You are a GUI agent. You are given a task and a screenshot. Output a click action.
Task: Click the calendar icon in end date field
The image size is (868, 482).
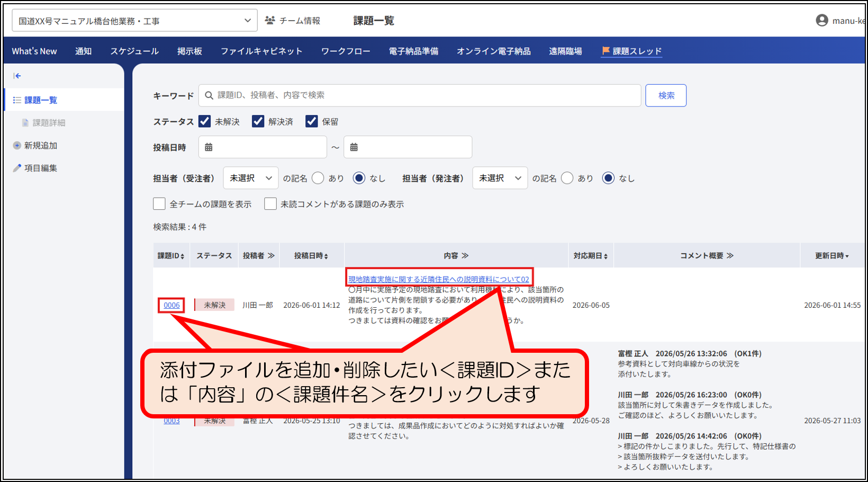354,147
